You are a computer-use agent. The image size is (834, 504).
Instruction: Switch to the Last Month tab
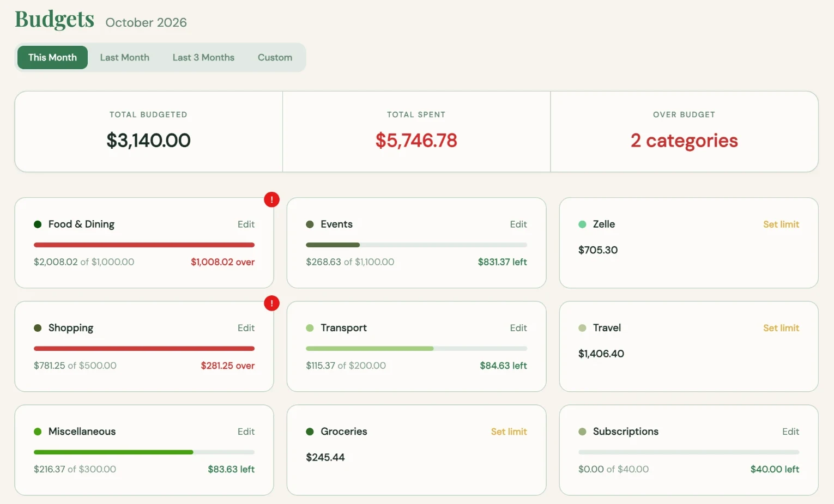click(x=125, y=57)
